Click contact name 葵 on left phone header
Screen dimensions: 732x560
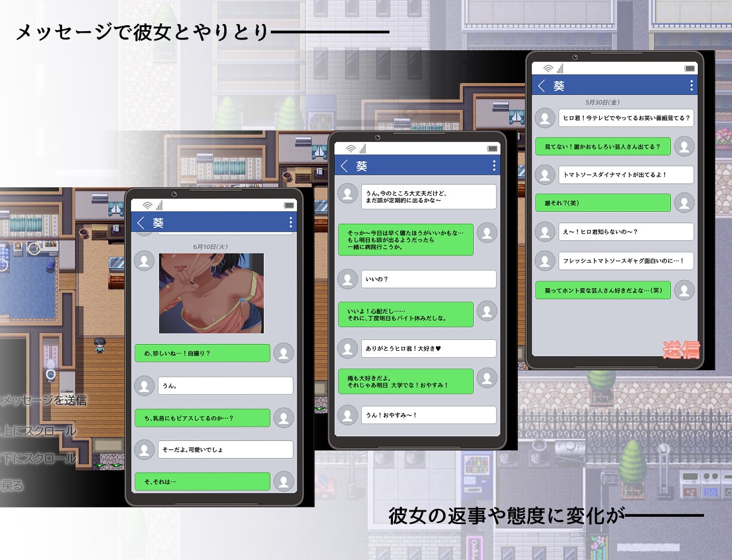[158, 223]
